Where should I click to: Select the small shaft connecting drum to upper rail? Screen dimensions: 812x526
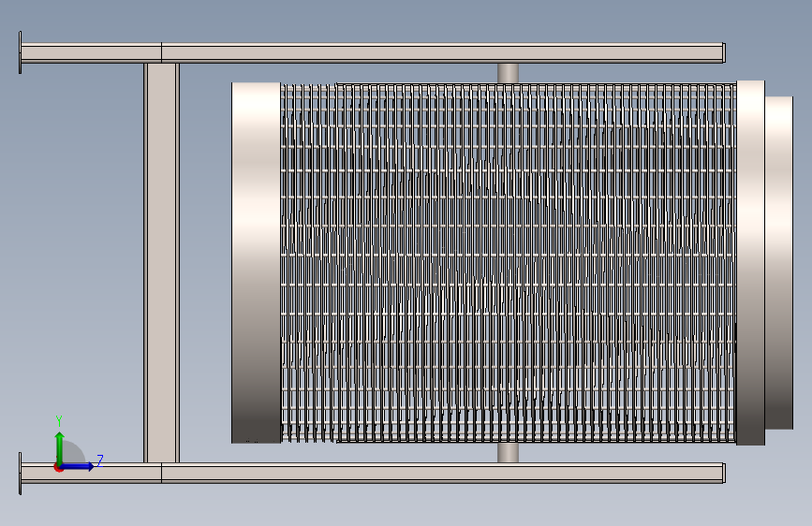pos(508,73)
